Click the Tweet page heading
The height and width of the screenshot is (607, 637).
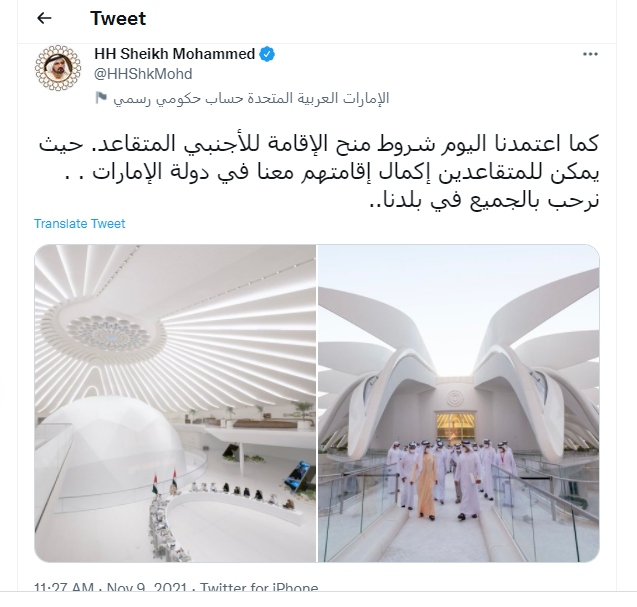point(118,18)
